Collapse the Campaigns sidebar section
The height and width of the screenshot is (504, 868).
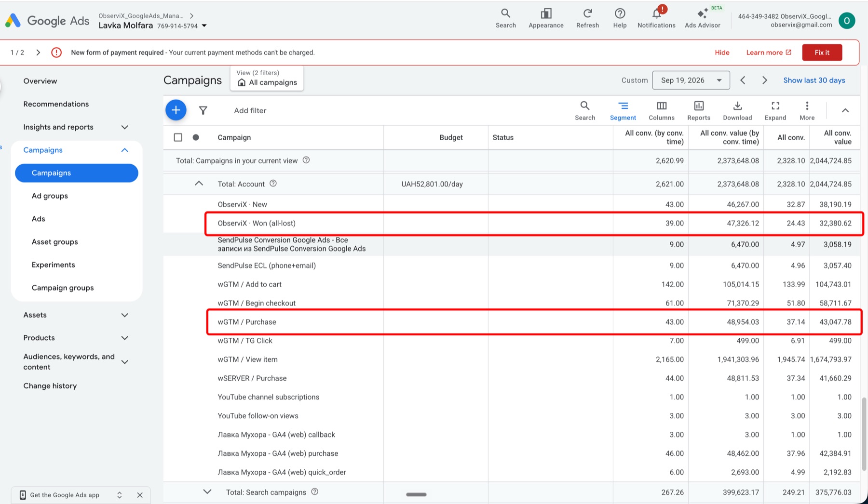click(125, 150)
